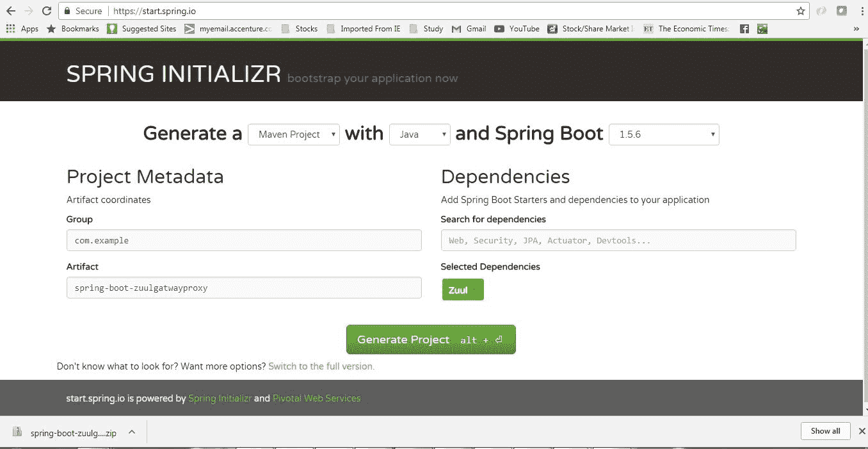Click the Selected Dependencies label
The image size is (868, 449).
click(490, 266)
